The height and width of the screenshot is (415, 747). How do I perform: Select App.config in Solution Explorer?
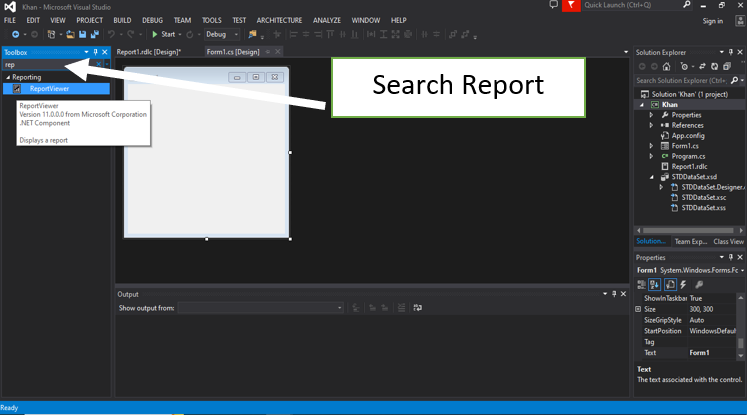coord(687,136)
